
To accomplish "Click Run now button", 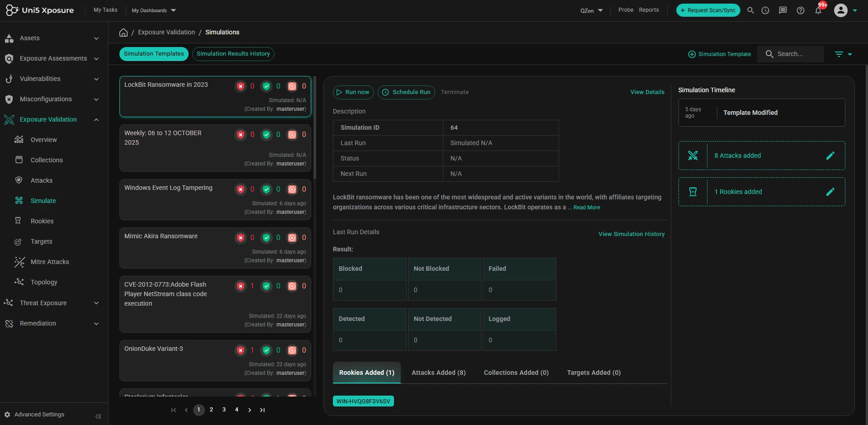I will click(354, 92).
